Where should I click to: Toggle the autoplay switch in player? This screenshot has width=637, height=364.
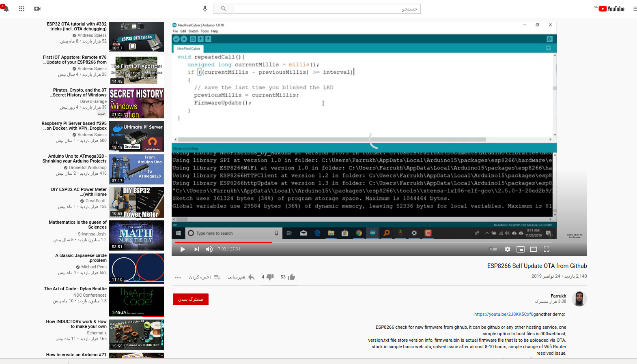(493, 249)
